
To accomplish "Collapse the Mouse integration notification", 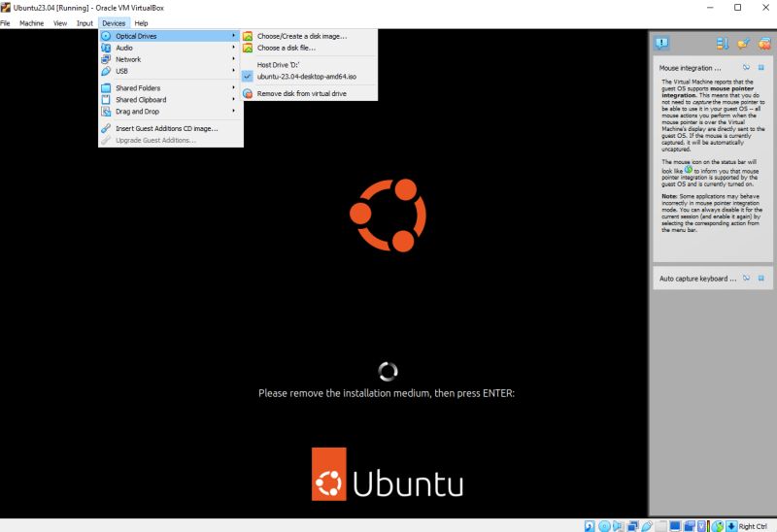I will click(x=690, y=68).
